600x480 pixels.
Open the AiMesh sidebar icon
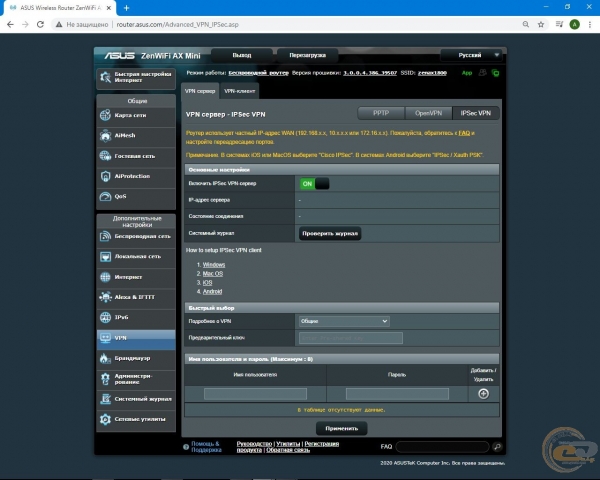click(x=105, y=136)
